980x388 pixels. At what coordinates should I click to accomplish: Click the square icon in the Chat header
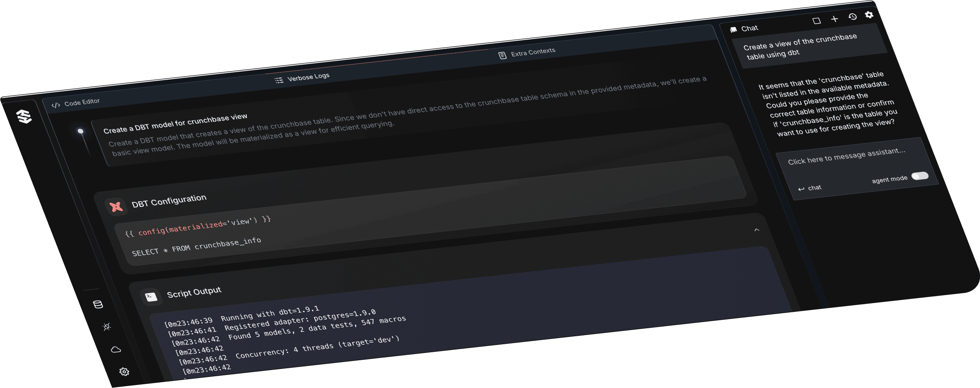[x=817, y=21]
